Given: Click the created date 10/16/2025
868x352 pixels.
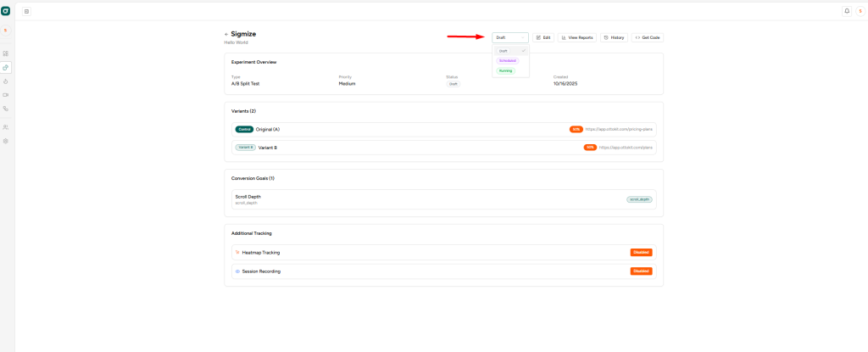Looking at the screenshot, I should pos(565,84).
